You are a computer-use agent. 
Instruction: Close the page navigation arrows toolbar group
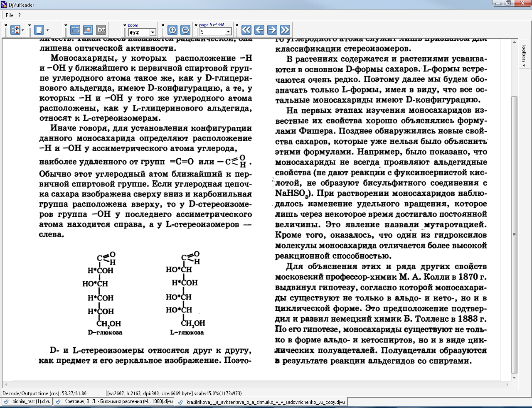point(236,25)
